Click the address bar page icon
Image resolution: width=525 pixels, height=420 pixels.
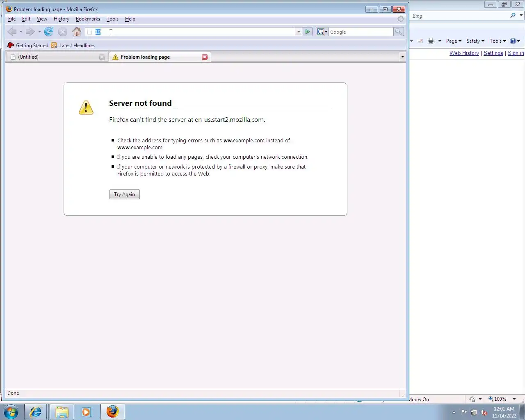point(89,32)
